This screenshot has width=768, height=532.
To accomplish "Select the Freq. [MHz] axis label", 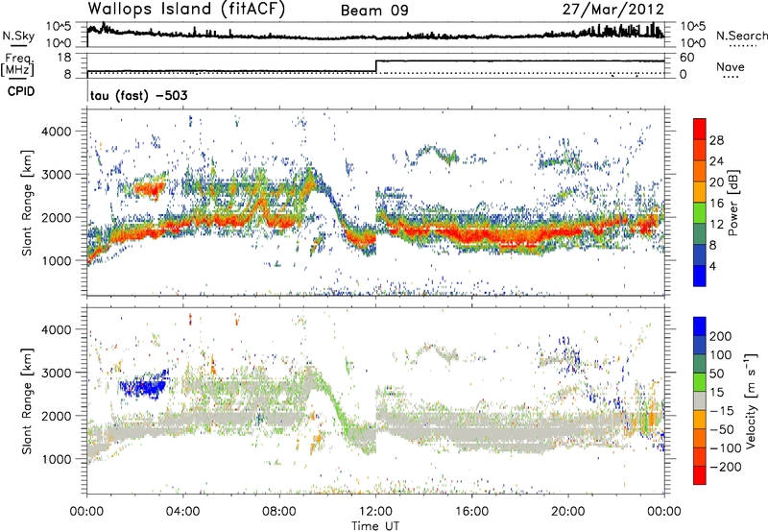I will (x=18, y=64).
